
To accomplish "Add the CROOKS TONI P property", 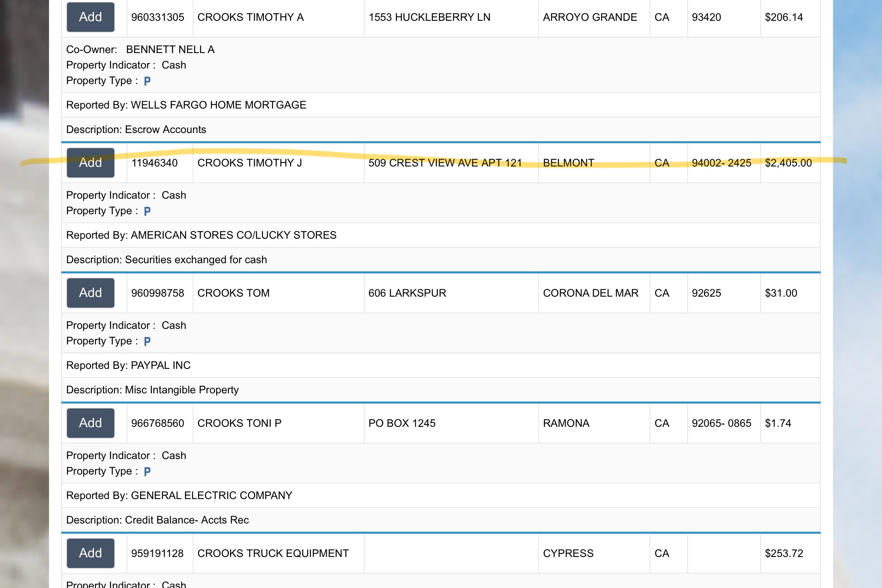I will tap(91, 423).
